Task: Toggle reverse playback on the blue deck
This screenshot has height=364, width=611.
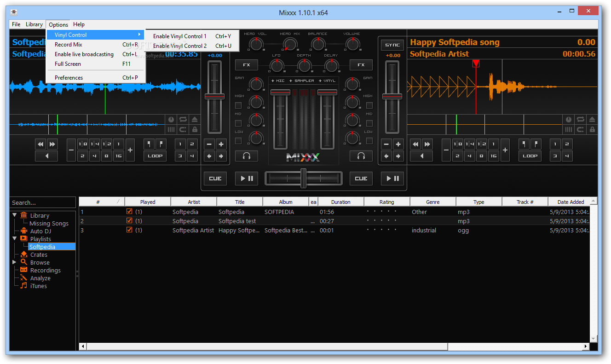Action: tap(46, 156)
